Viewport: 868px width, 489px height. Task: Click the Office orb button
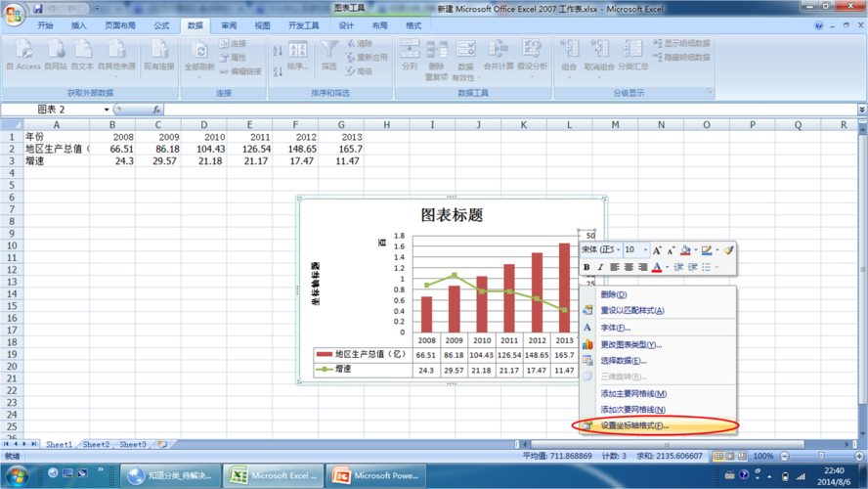(x=14, y=14)
